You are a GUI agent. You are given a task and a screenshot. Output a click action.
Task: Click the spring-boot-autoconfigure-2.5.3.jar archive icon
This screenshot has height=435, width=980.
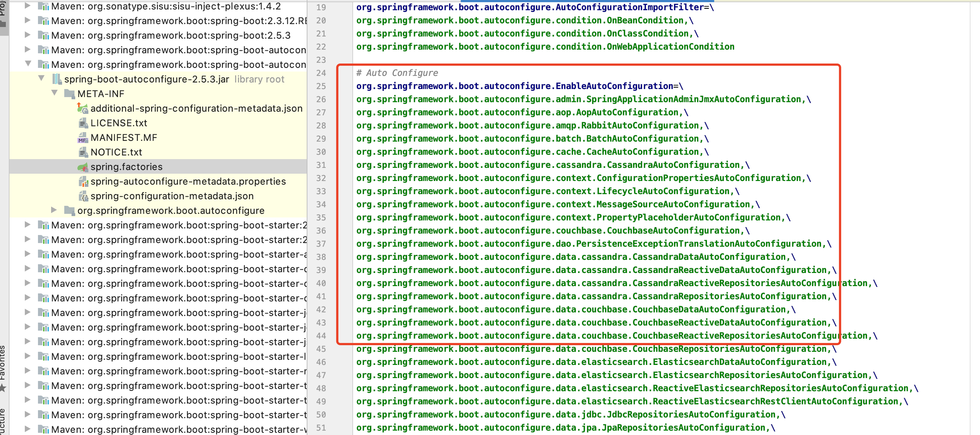[x=57, y=79]
